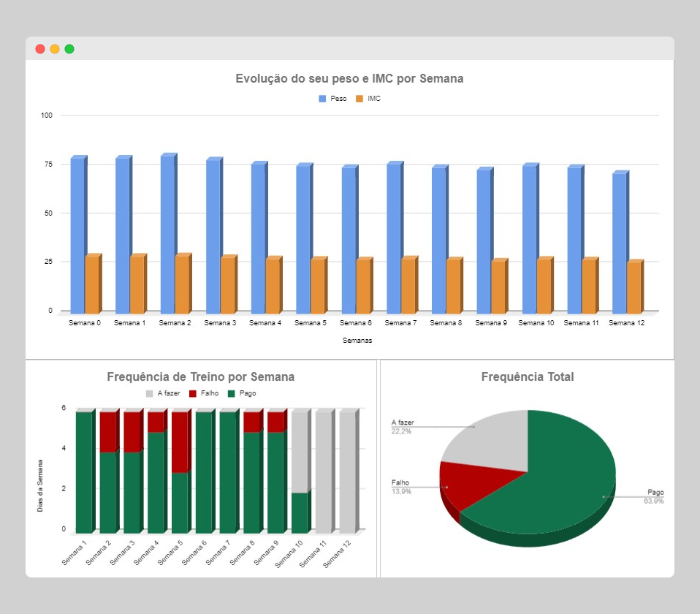Click the orange IMC legend swatch
The width and height of the screenshot is (700, 614).
359,99
